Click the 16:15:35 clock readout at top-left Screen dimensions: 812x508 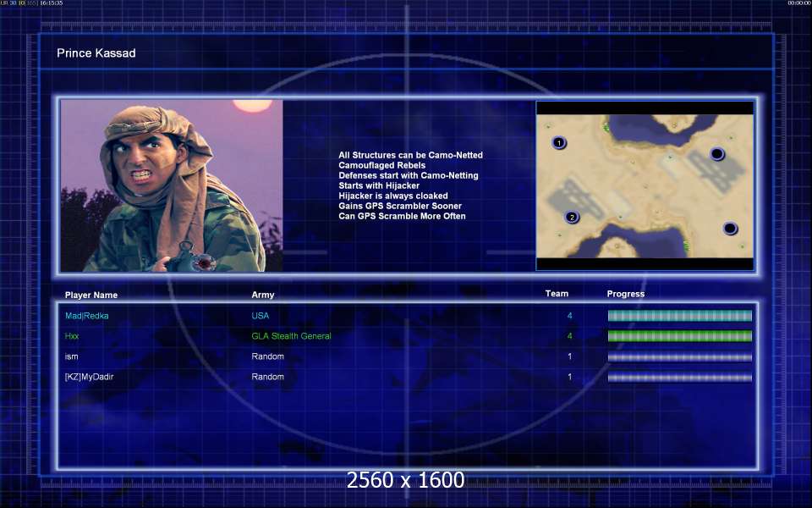pyautogui.click(x=52, y=3)
